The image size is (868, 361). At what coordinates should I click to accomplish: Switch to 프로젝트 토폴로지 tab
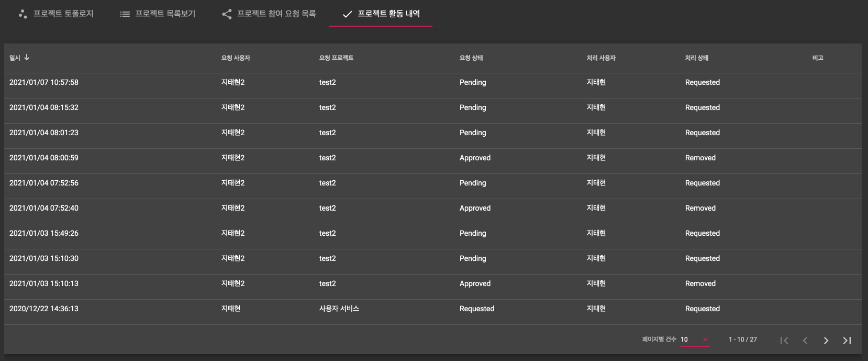pyautogui.click(x=63, y=14)
